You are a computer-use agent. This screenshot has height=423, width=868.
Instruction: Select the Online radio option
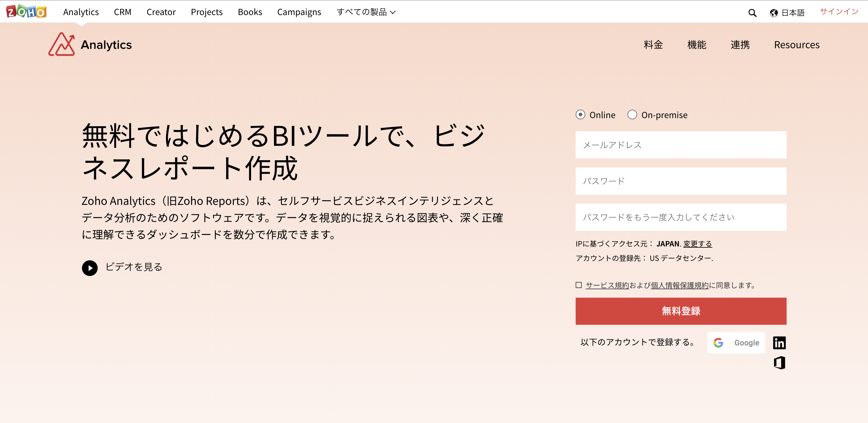click(x=580, y=114)
